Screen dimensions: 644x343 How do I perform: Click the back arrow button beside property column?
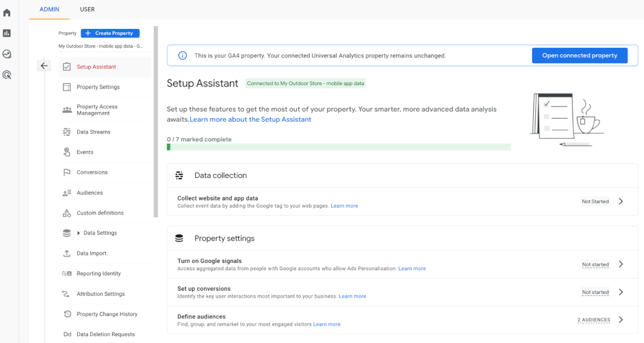tap(44, 66)
